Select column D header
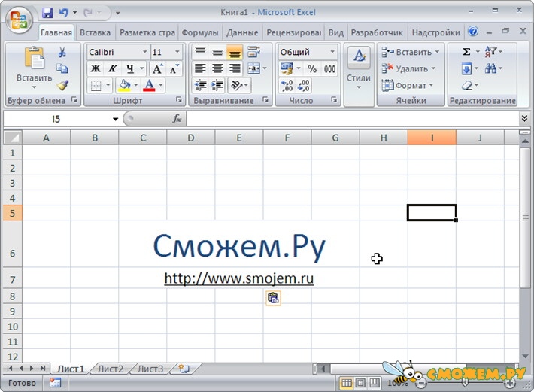534x392 pixels. pos(191,138)
